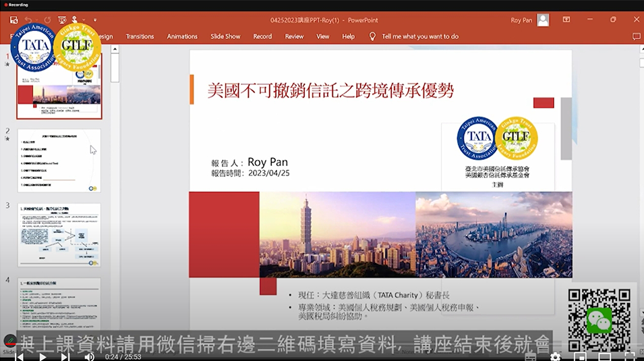Image resolution: width=644 pixels, height=361 pixels.
Task: Open the Undo history dropdown arrow
Action: coord(36,20)
